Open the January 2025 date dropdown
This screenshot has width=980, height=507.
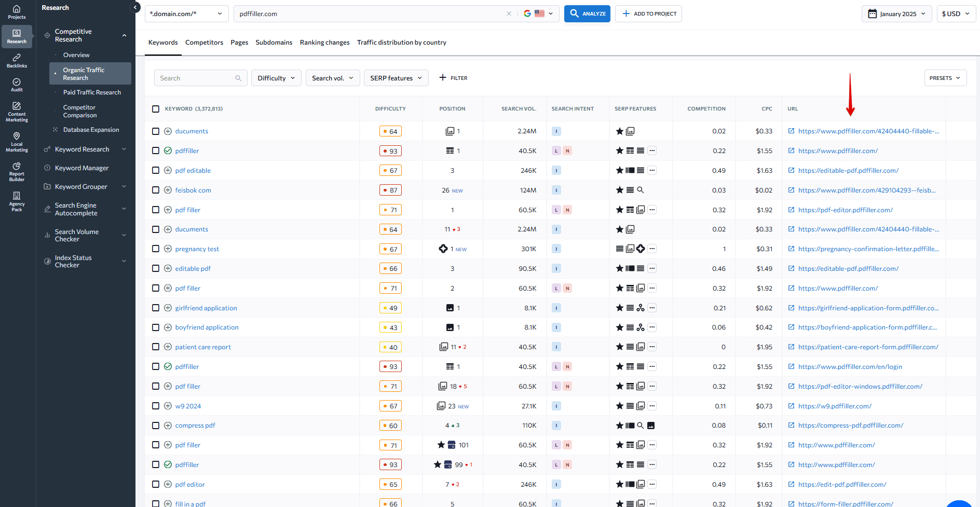pyautogui.click(x=897, y=13)
